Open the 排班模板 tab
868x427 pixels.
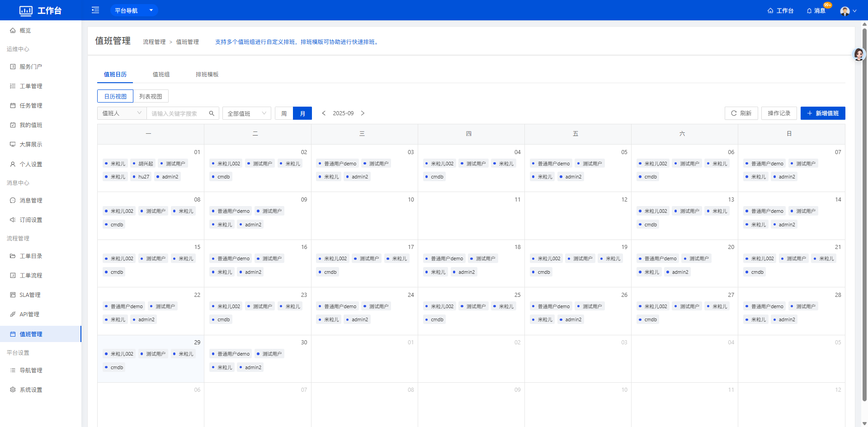pyautogui.click(x=207, y=75)
